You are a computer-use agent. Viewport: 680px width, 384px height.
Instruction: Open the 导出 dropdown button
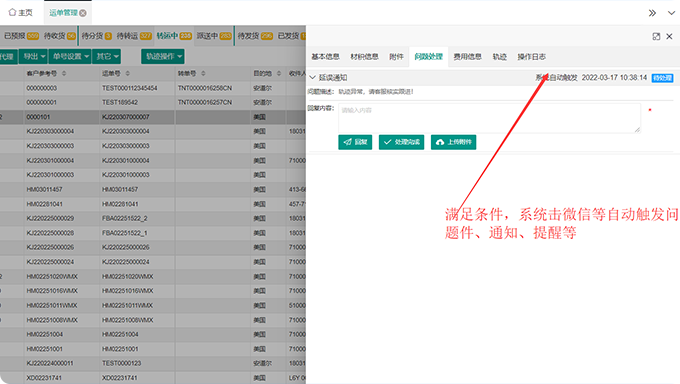tap(33, 56)
